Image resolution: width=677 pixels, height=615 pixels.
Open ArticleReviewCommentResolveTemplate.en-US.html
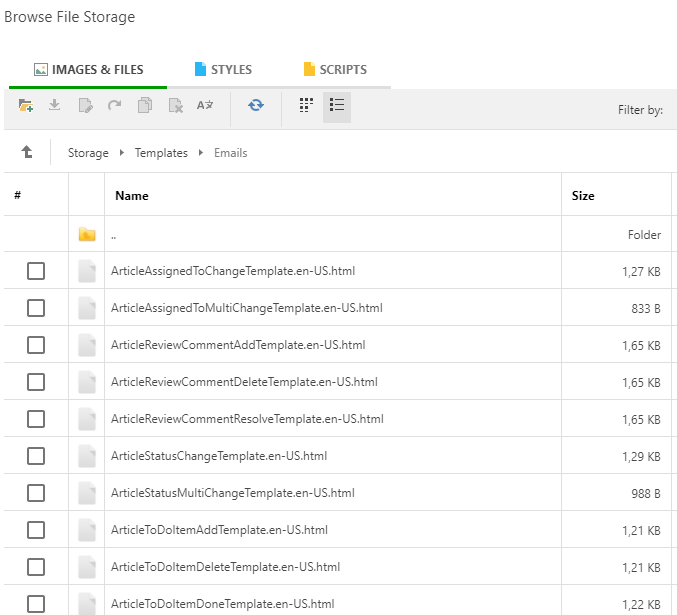click(x=247, y=419)
